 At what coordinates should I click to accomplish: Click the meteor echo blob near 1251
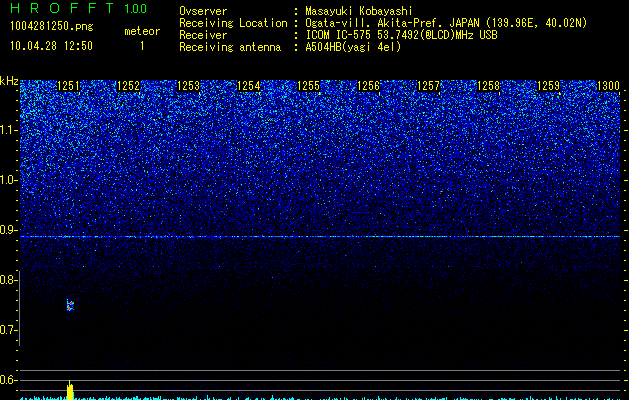tap(70, 305)
